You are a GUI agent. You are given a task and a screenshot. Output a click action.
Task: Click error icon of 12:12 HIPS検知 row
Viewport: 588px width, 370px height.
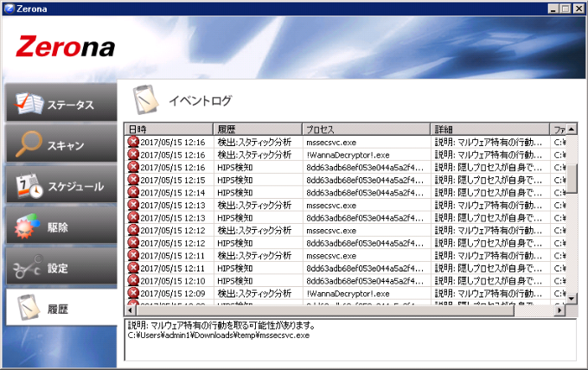tap(133, 243)
